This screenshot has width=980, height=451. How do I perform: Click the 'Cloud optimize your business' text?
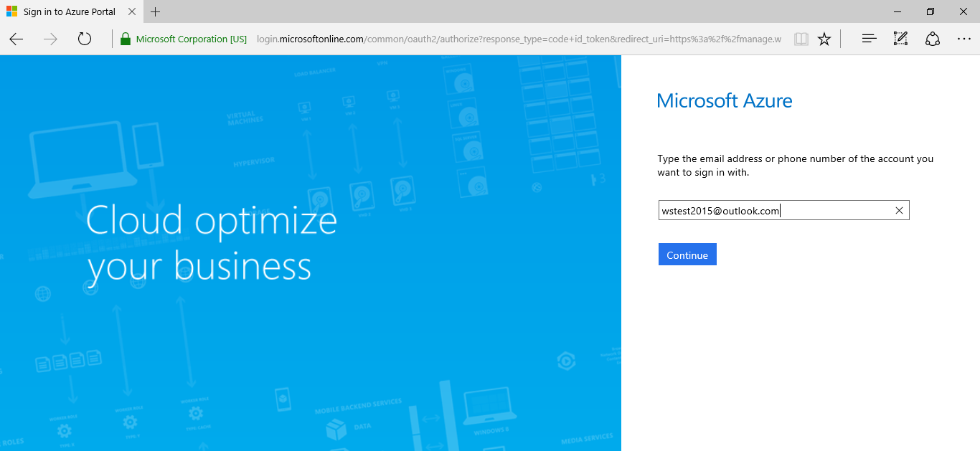pos(212,243)
